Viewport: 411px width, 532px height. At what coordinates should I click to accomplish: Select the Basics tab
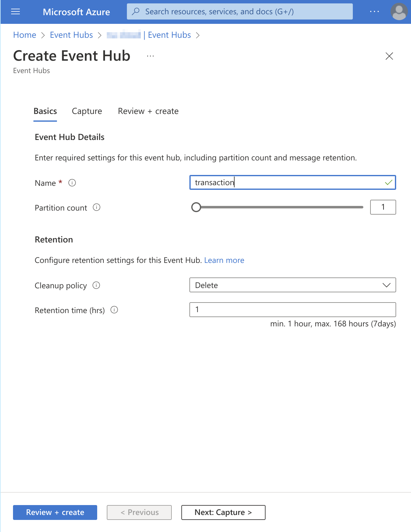tap(45, 111)
